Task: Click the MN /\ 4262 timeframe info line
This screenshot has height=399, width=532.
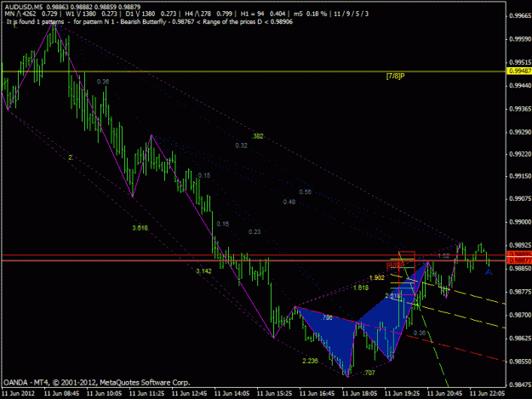Action: pyautogui.click(x=186, y=14)
